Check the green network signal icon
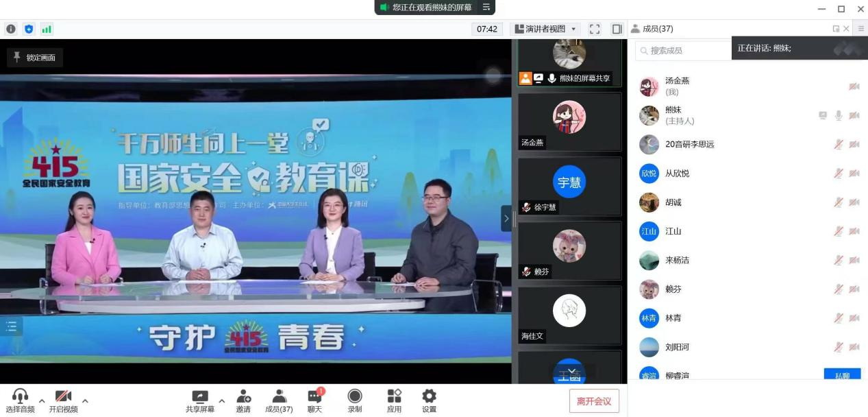This screenshot has width=868, height=417. click(x=47, y=29)
